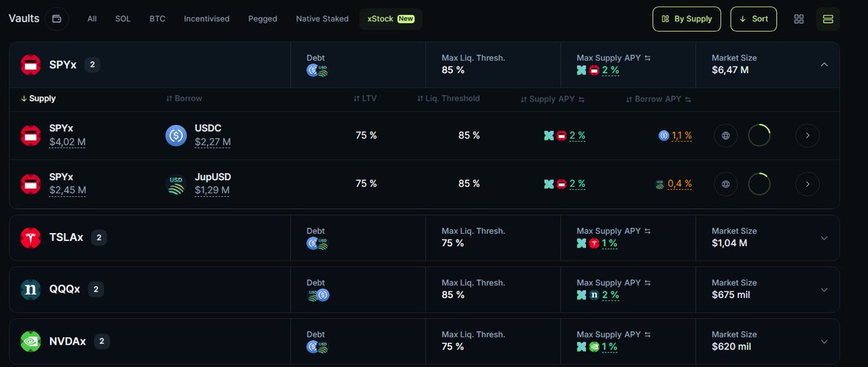The image size is (868, 367).
Task: Toggle swap icon beside QQQx Max Supply APY
Action: pyautogui.click(x=648, y=283)
